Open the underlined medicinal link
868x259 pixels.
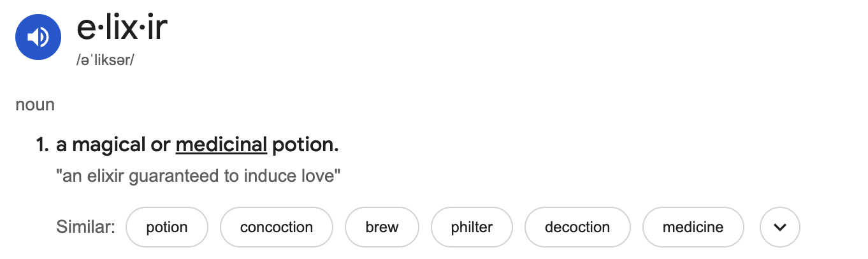[x=221, y=145]
